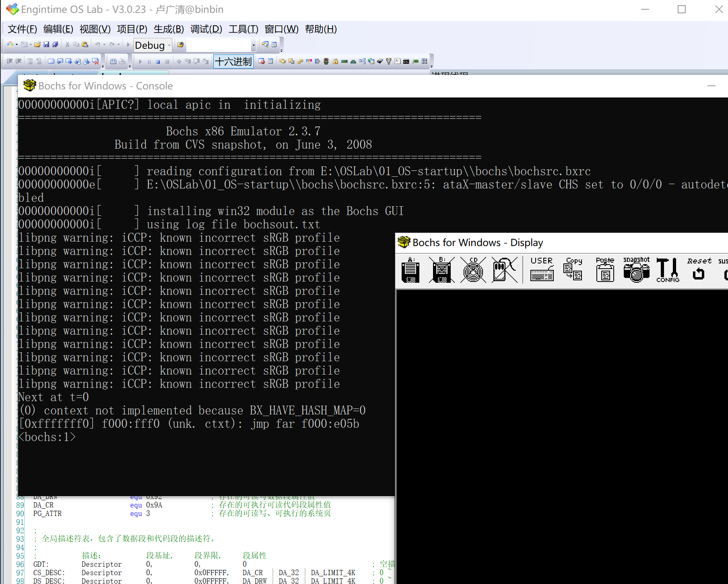Minimize the Bochs Console window

(712, 86)
